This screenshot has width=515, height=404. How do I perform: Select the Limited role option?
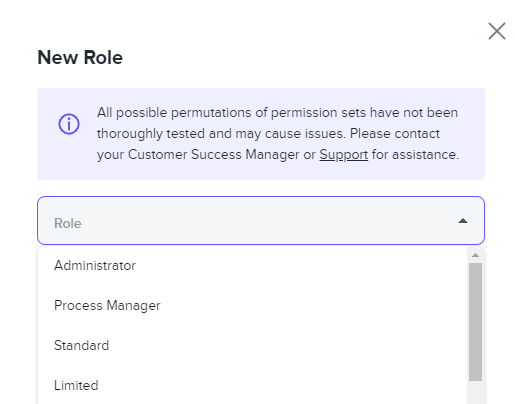click(x=253, y=385)
